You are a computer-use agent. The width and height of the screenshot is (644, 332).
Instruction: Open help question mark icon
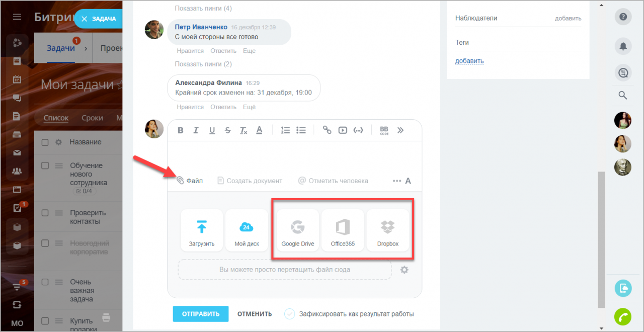(623, 17)
